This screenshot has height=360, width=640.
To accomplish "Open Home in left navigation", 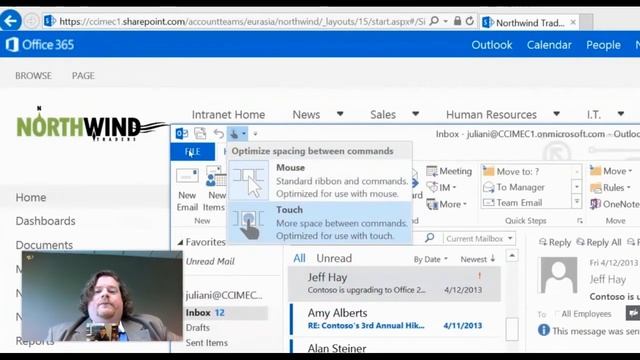I will [x=31, y=197].
